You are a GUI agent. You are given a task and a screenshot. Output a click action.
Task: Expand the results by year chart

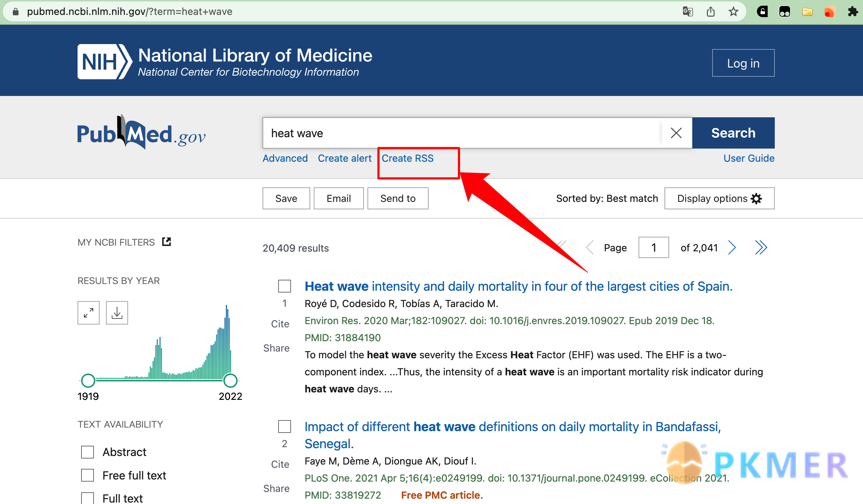point(89,313)
